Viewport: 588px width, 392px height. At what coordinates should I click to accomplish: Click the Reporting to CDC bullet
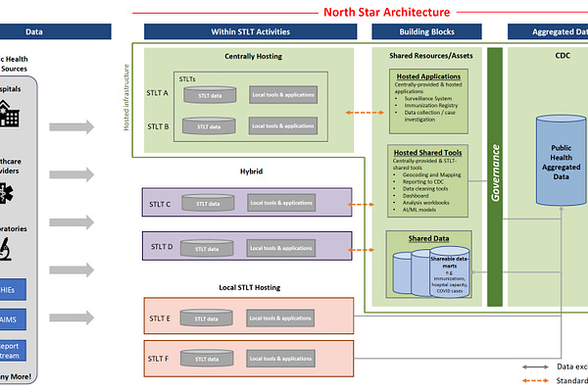pos(423,181)
